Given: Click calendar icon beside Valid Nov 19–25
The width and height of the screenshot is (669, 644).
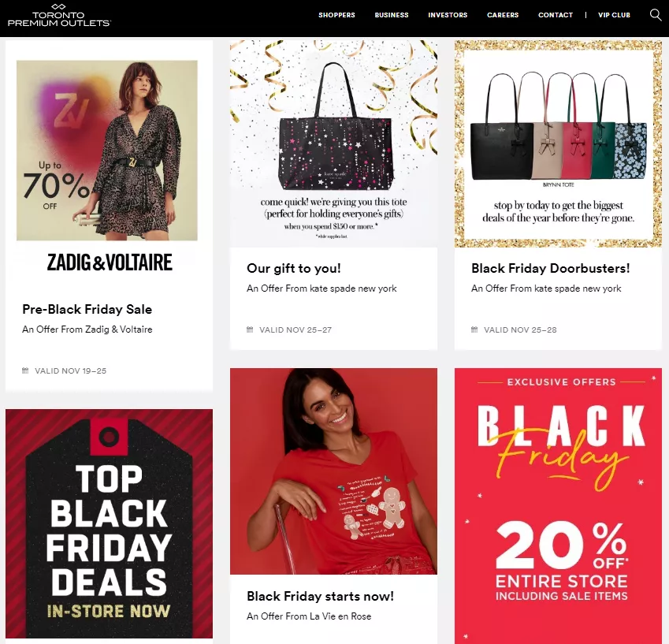Looking at the screenshot, I should [x=25, y=370].
